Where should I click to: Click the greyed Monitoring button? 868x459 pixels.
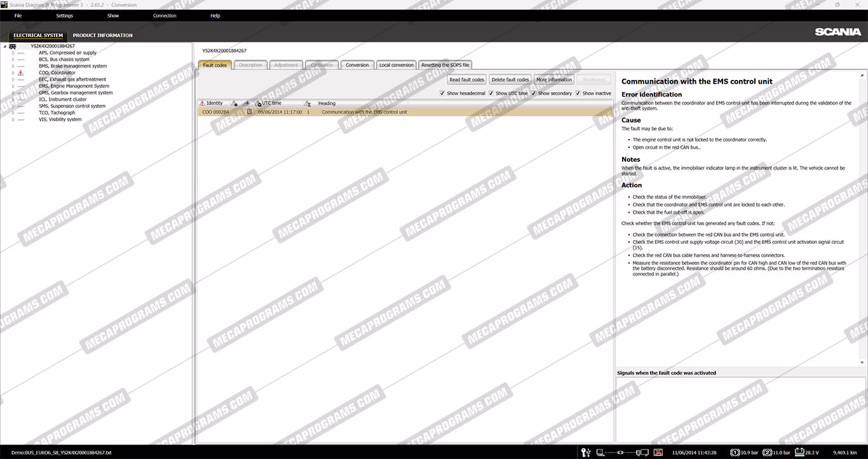(x=594, y=79)
